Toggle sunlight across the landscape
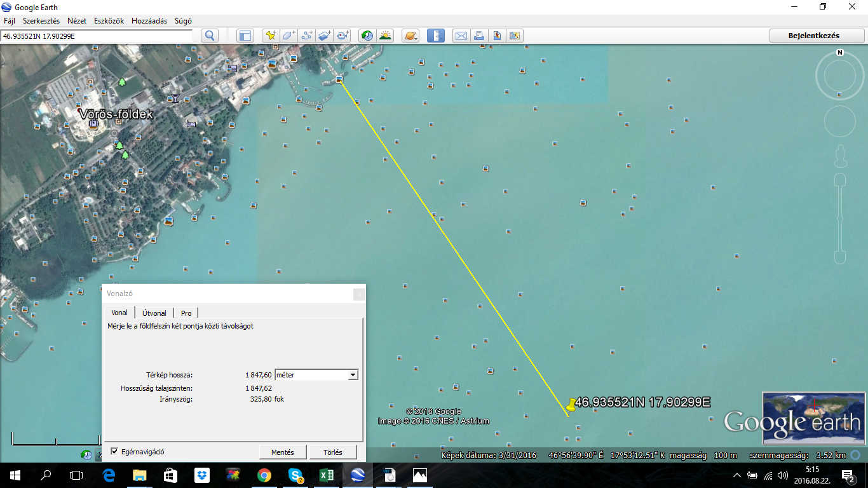Image resolution: width=868 pixels, height=488 pixels. click(x=385, y=36)
